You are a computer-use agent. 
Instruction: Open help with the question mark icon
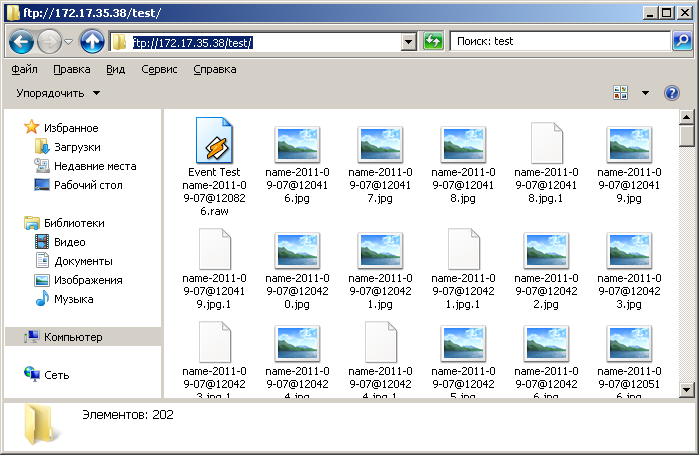point(671,93)
